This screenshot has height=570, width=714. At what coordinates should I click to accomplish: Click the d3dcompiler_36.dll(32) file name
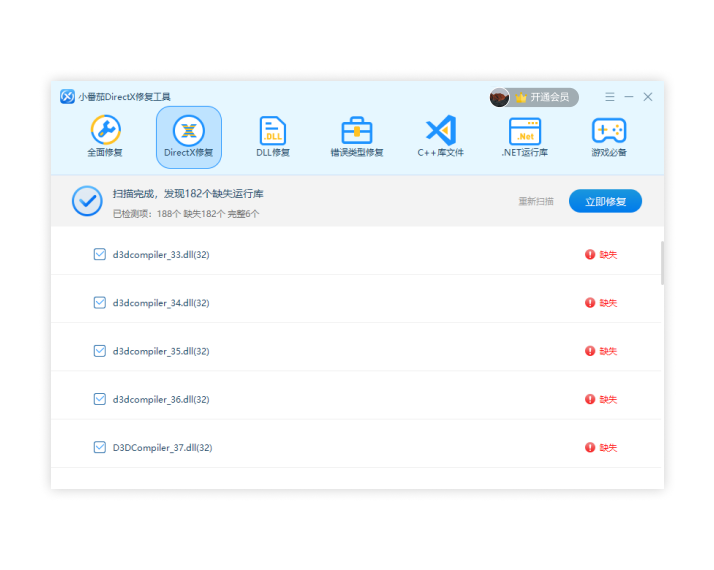pyautogui.click(x=161, y=399)
